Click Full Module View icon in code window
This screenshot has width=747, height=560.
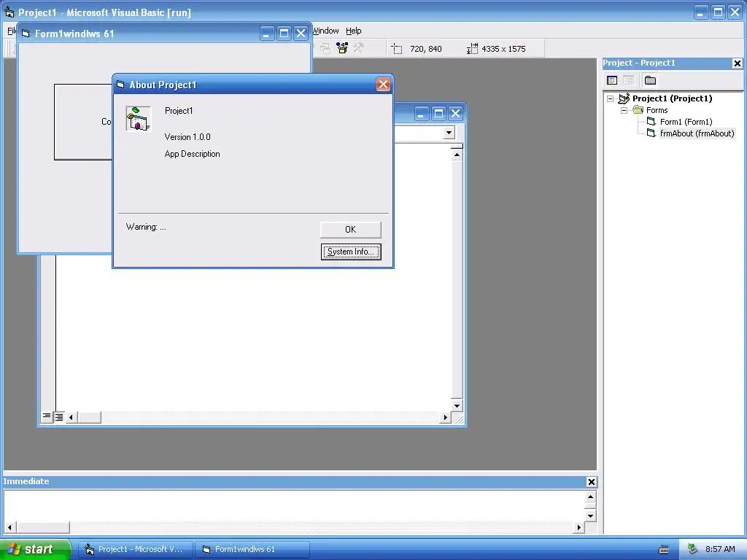click(x=58, y=417)
